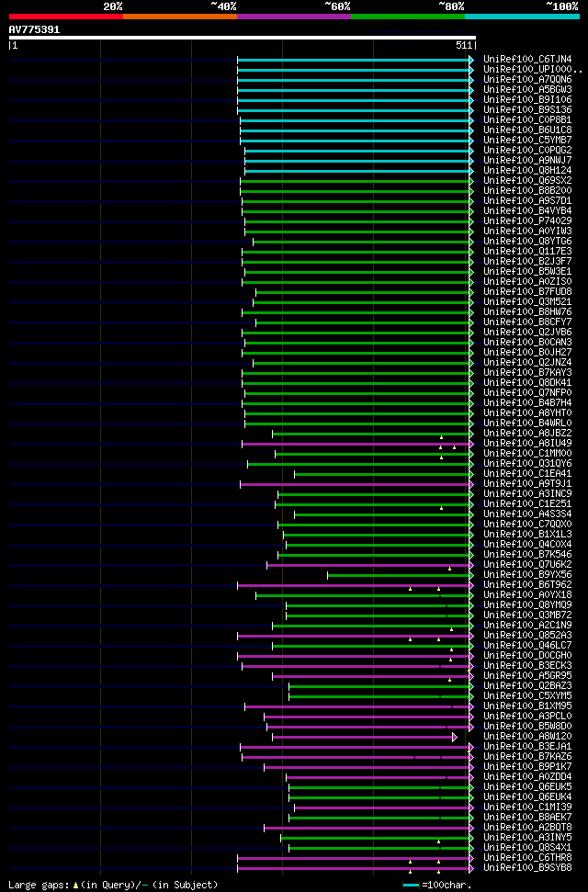Viewport: 588px width, 892px height.
Task: Click the purple alignment bar for UniRef100_A8W120
Action: tap(365, 738)
